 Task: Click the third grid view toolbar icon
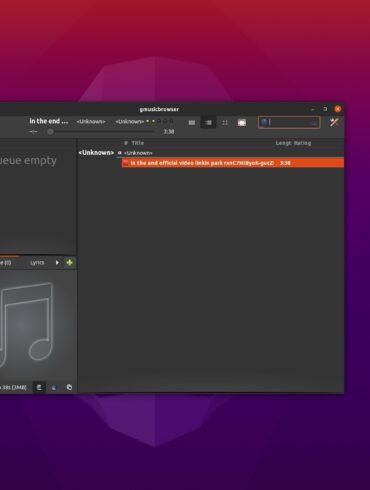tap(225, 123)
